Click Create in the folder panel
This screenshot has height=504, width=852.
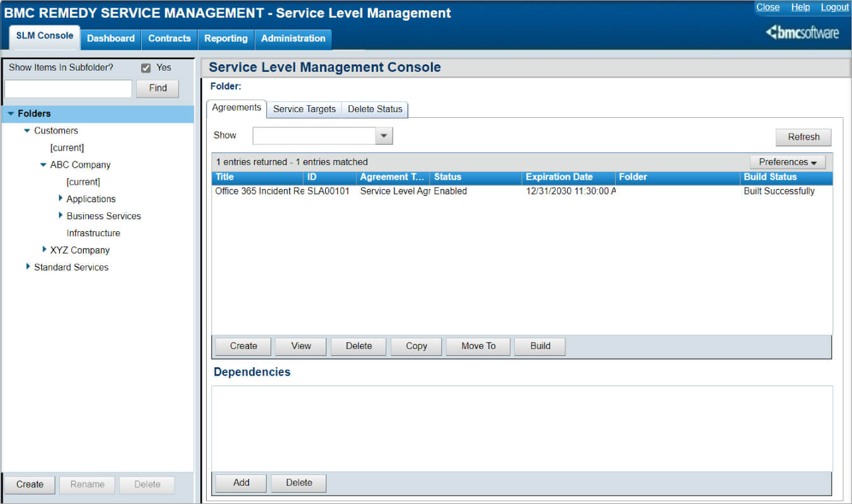point(30,484)
